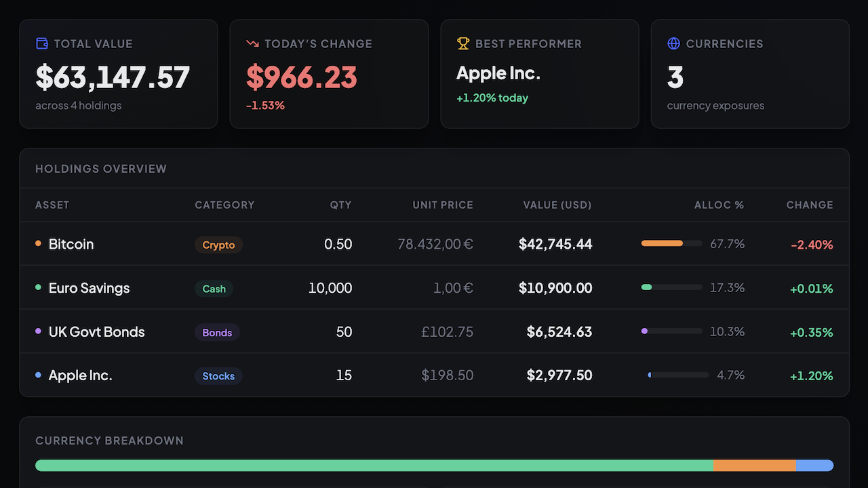This screenshot has width=868, height=488.
Task: Toggle the Stocks badge for Apple Inc.
Action: pyautogui.click(x=218, y=375)
